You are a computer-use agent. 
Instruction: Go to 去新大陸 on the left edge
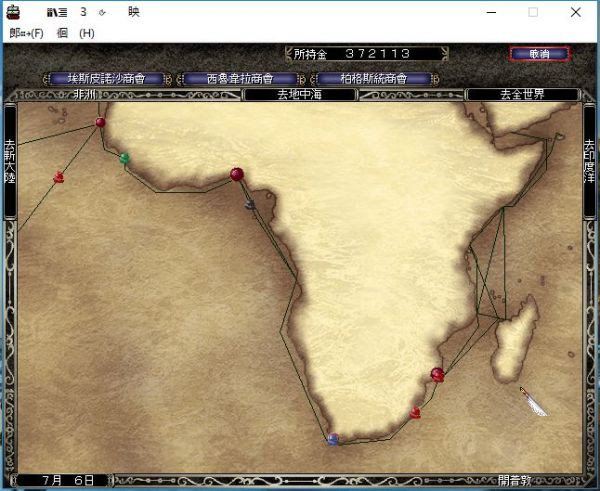10,163
